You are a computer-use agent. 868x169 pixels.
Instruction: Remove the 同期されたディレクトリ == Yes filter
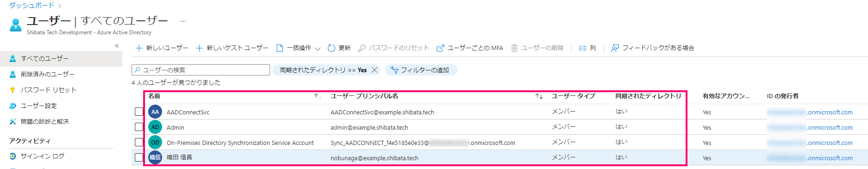point(374,70)
